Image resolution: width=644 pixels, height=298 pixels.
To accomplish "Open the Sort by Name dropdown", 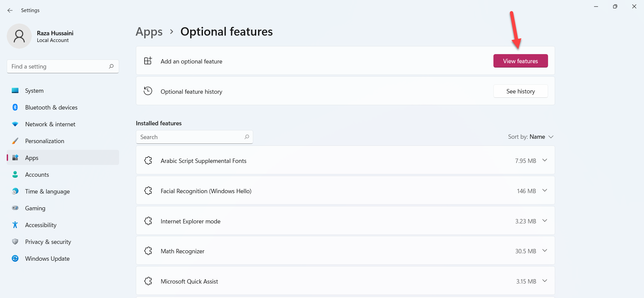I will 531,137.
